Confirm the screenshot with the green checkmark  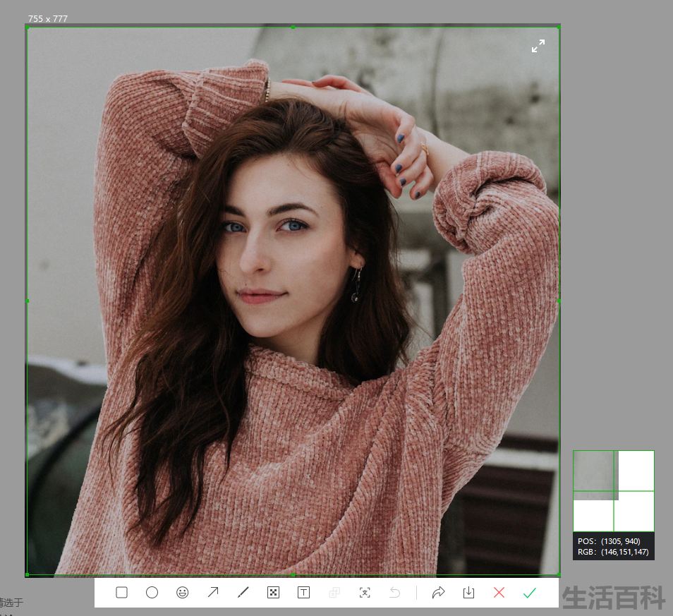[530, 593]
